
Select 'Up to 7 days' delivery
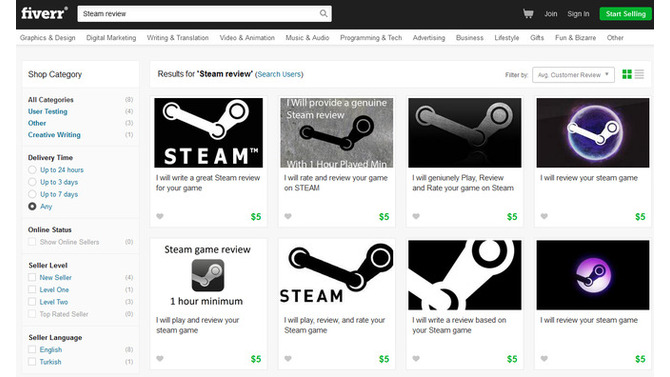tap(32, 194)
